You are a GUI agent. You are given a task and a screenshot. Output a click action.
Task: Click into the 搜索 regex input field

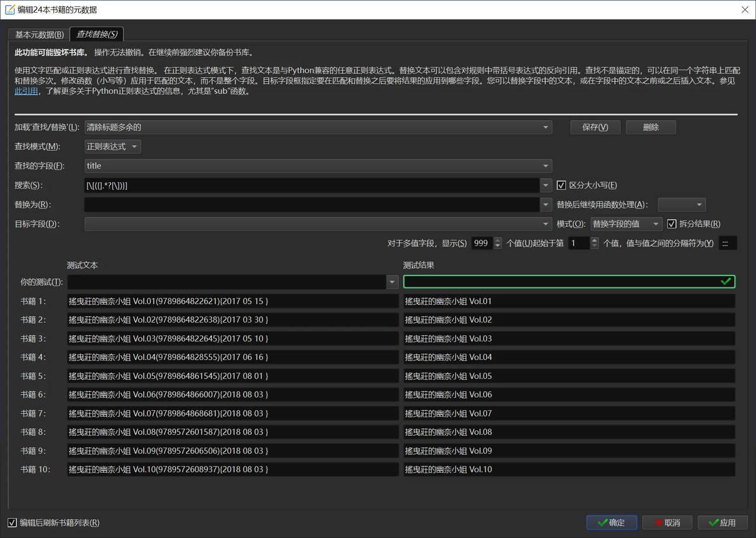(312, 186)
